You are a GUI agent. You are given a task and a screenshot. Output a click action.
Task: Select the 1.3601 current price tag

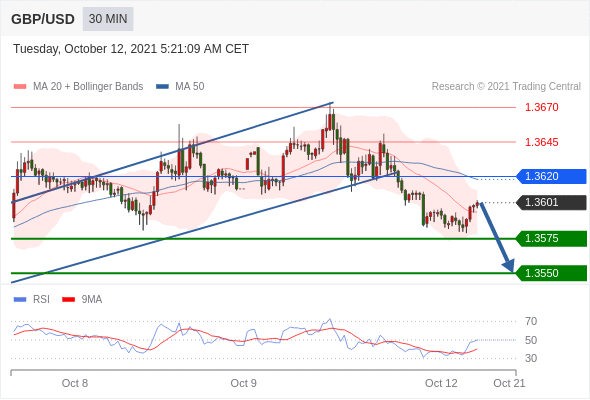pyautogui.click(x=551, y=202)
